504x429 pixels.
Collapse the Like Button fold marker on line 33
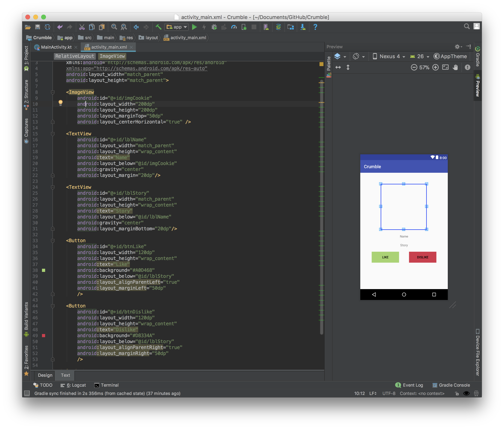coord(52,241)
